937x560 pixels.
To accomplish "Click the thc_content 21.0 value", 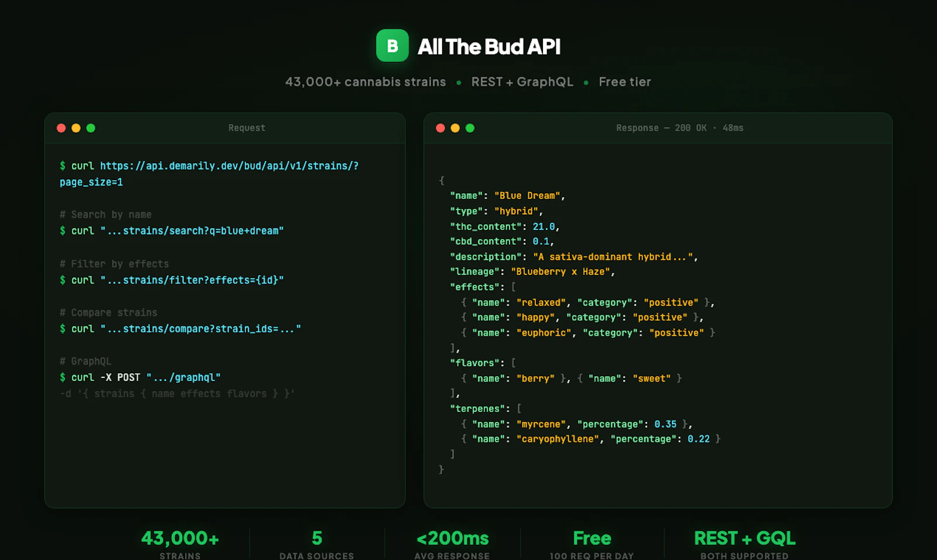I will [x=543, y=226].
